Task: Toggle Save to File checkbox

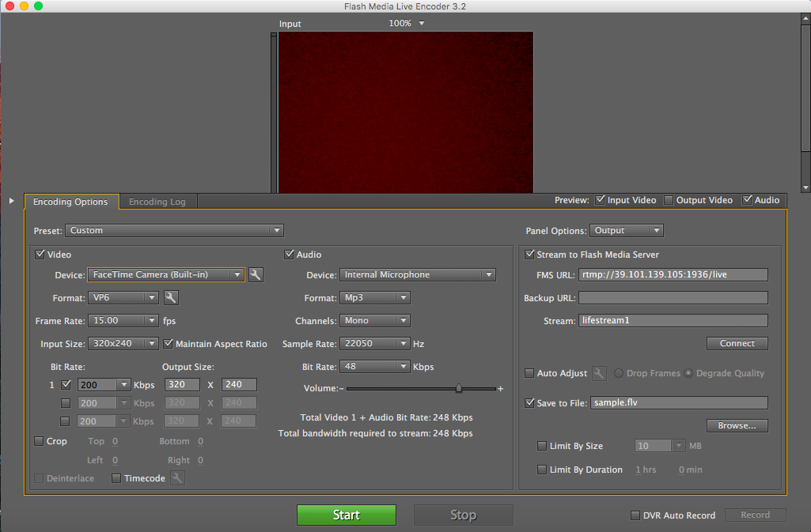Action: tap(529, 403)
